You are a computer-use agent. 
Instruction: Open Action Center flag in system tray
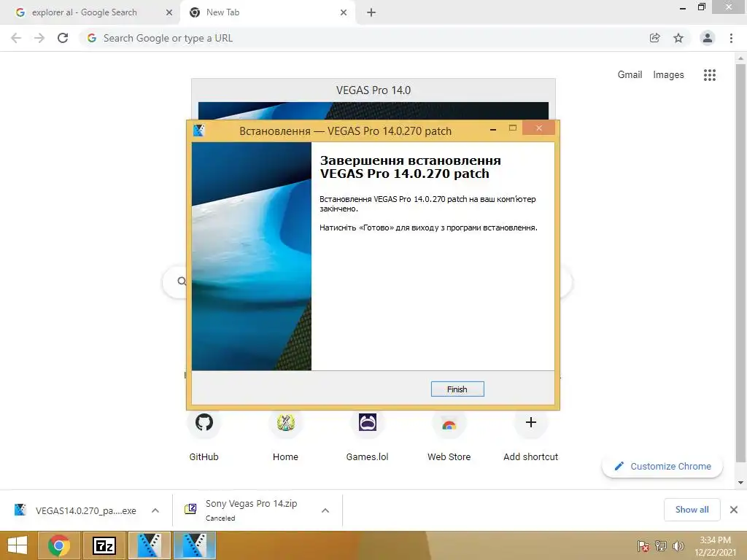[643, 546]
